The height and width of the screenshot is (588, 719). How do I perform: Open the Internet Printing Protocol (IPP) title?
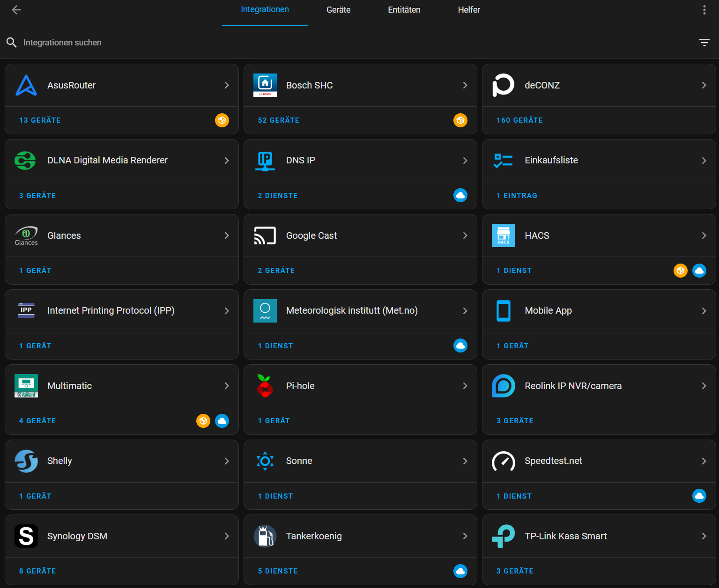point(111,311)
